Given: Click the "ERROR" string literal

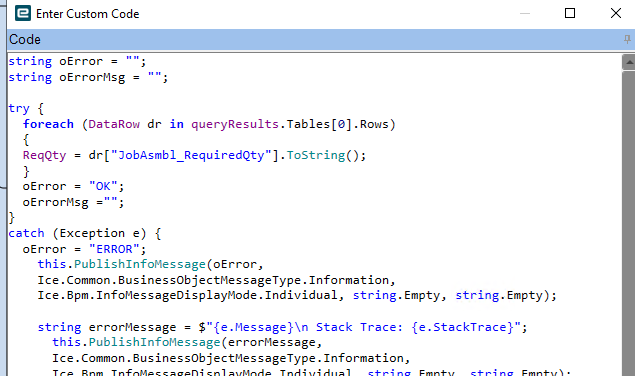Looking at the screenshot, I should (114, 249).
